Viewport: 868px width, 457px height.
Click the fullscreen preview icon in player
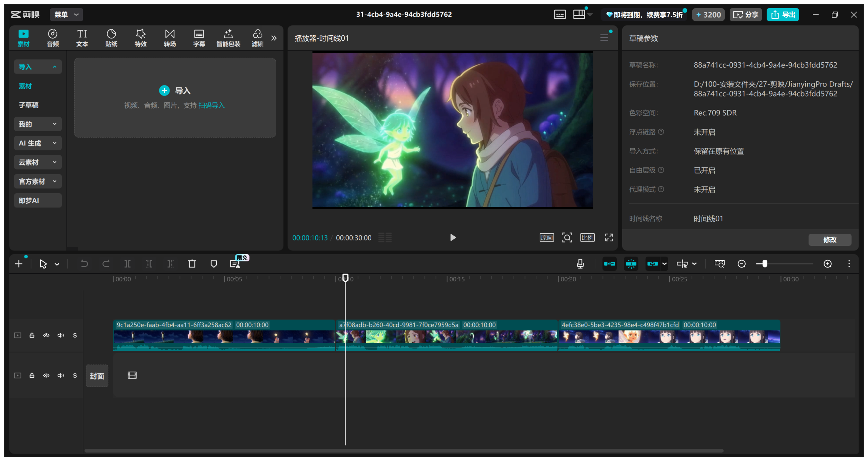tap(609, 238)
